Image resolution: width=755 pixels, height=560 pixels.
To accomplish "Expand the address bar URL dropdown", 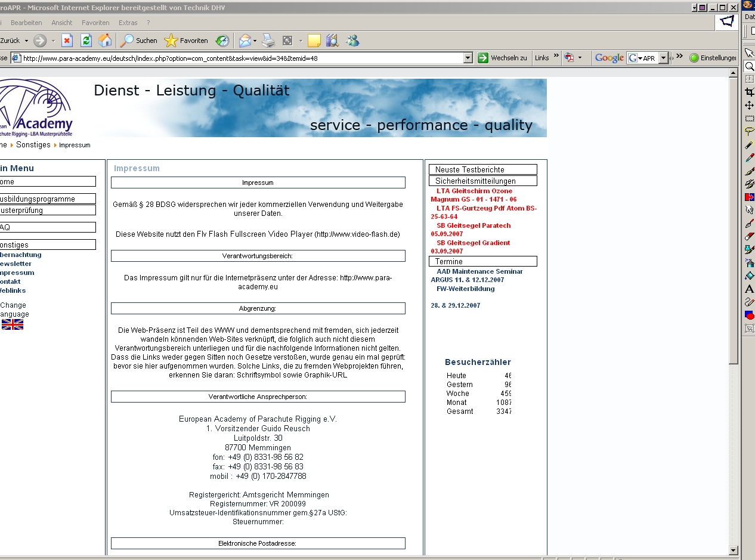I will (x=468, y=58).
